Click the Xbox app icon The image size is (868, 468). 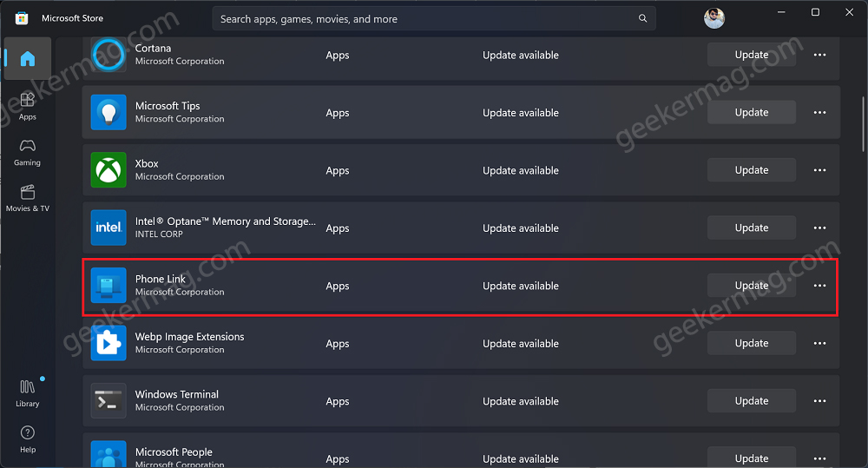(108, 170)
